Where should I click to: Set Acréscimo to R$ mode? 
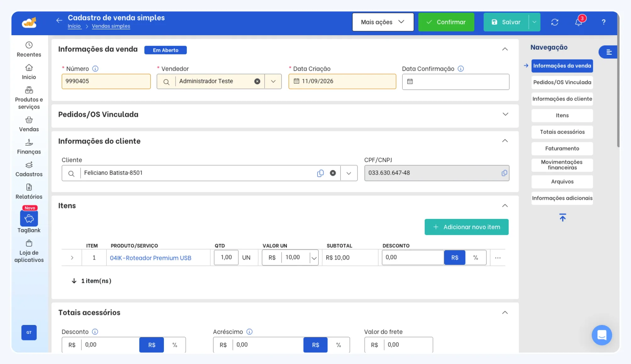point(315,345)
